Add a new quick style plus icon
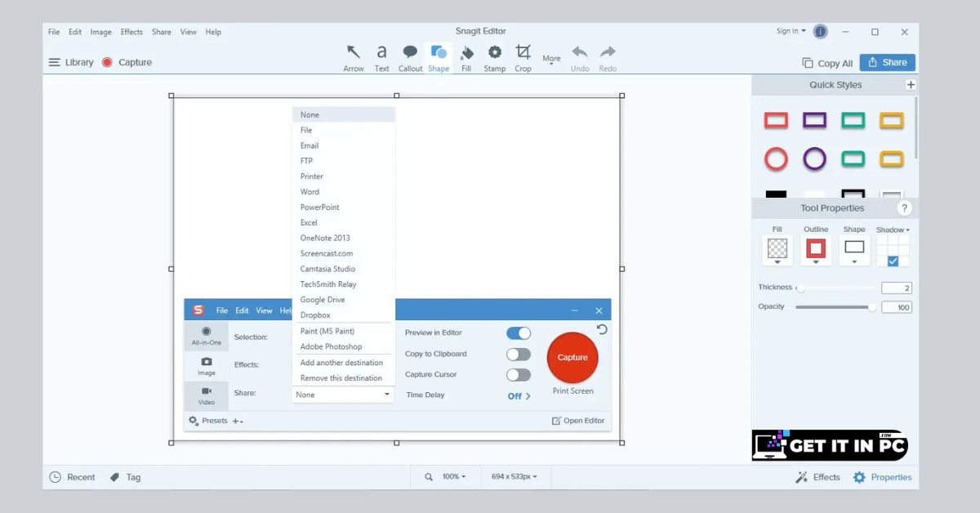The image size is (980, 513). (911, 85)
